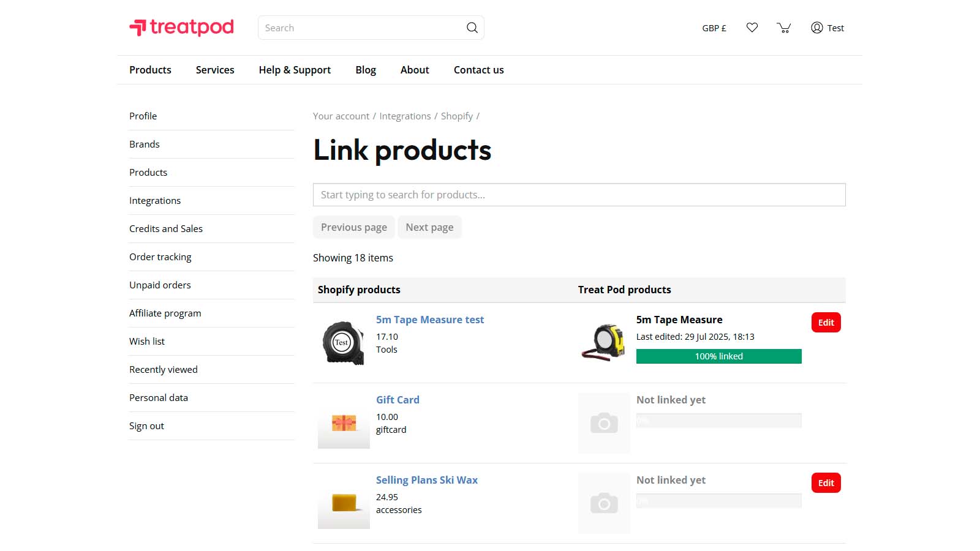This screenshot has width=980, height=551.
Task: Click the Showing 18 items text
Action: pyautogui.click(x=353, y=258)
